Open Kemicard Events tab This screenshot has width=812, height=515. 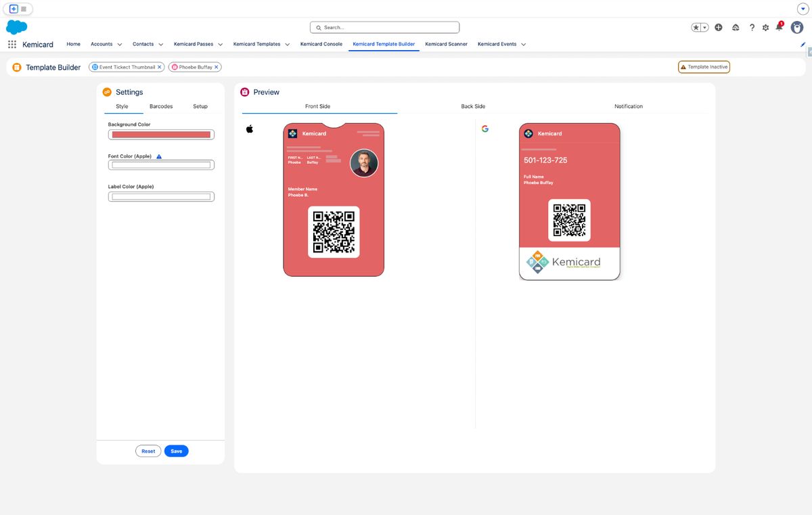[497, 44]
